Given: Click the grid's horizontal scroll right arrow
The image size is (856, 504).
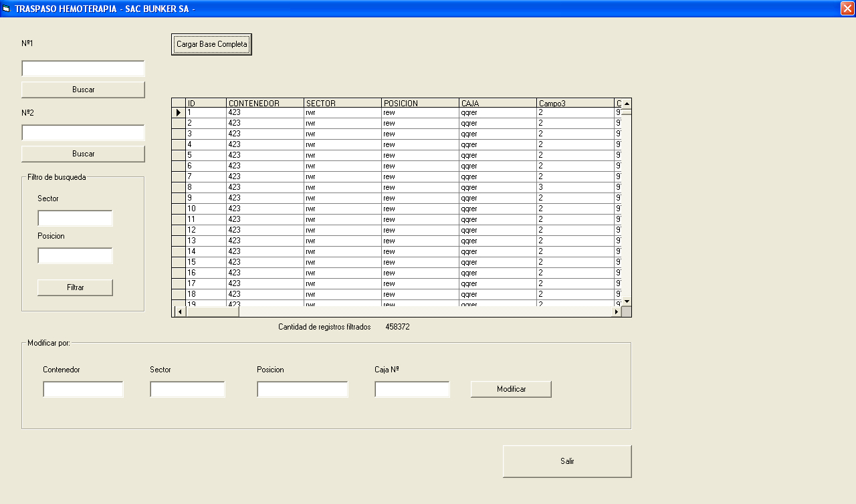Looking at the screenshot, I should (x=616, y=311).
